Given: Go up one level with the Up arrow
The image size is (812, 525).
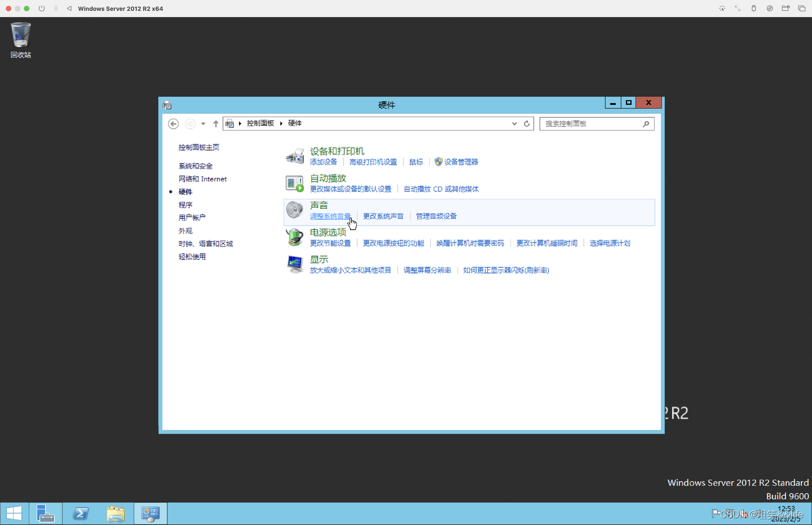Looking at the screenshot, I should [x=215, y=123].
